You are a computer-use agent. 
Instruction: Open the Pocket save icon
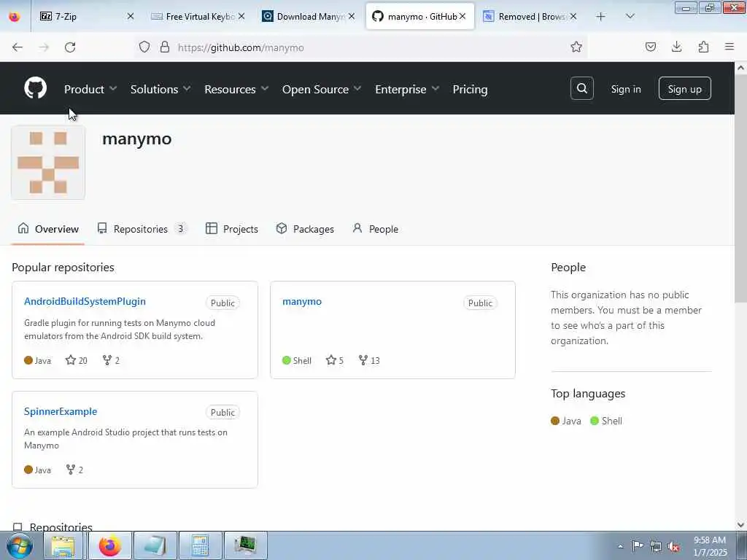650,47
